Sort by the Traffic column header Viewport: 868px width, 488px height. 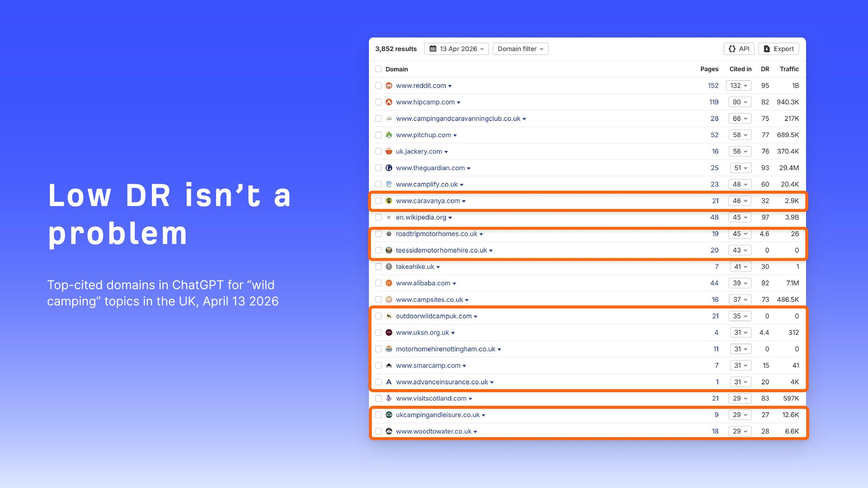click(789, 69)
